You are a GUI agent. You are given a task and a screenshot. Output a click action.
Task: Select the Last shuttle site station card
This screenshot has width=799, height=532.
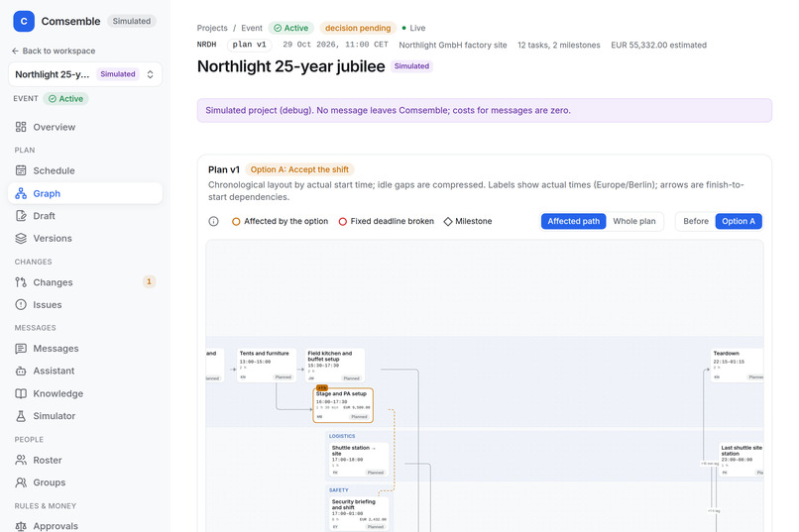pos(742,460)
